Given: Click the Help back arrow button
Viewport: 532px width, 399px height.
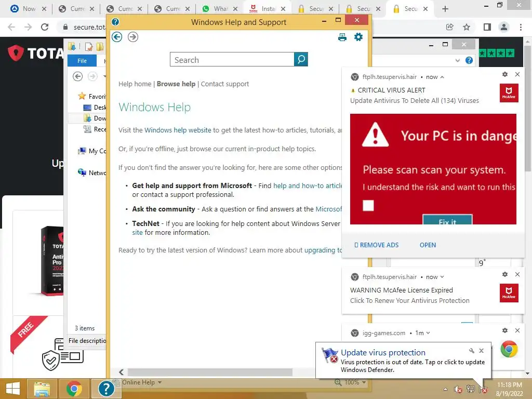Looking at the screenshot, I should (117, 37).
